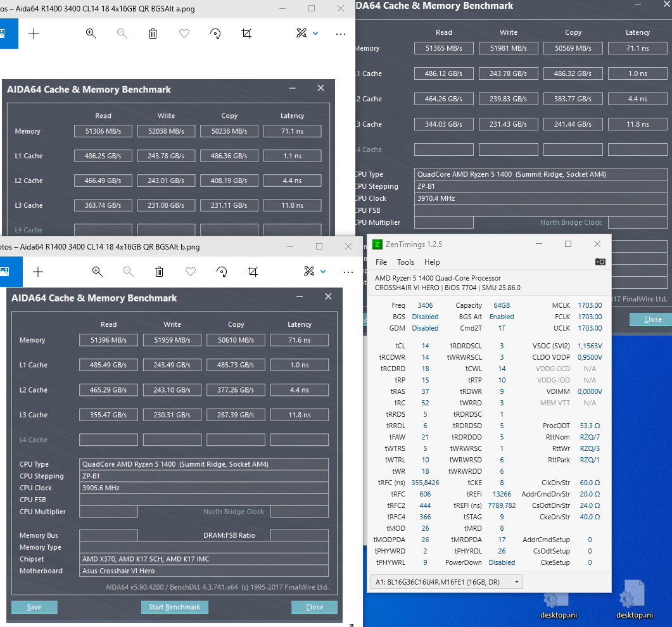The width and height of the screenshot is (672, 627).
Task: Click the ZenTimings app logo icon
Action: pos(377,244)
